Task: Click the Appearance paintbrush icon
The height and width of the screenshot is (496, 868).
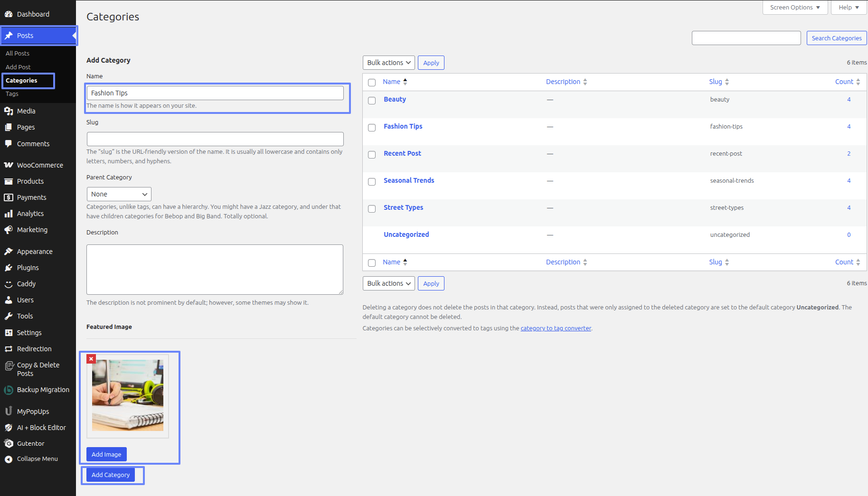Action: pyautogui.click(x=9, y=252)
